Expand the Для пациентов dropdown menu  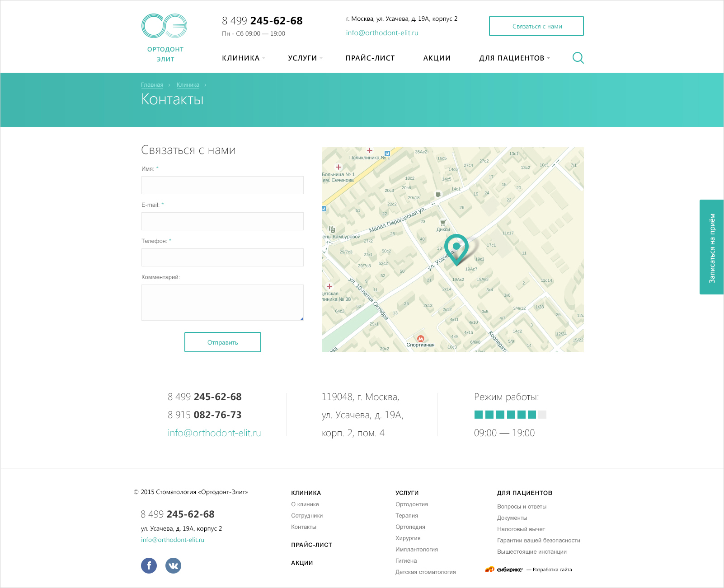[514, 58]
